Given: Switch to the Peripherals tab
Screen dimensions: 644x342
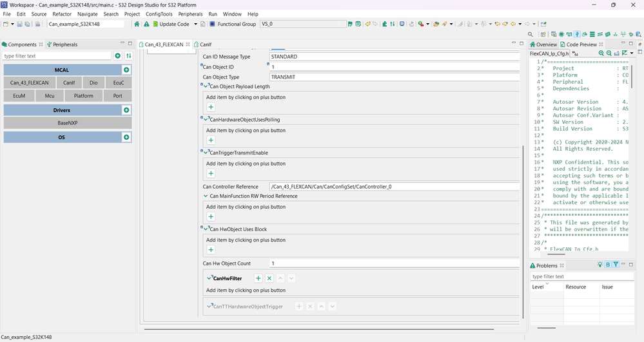Looking at the screenshot, I should pos(62,44).
